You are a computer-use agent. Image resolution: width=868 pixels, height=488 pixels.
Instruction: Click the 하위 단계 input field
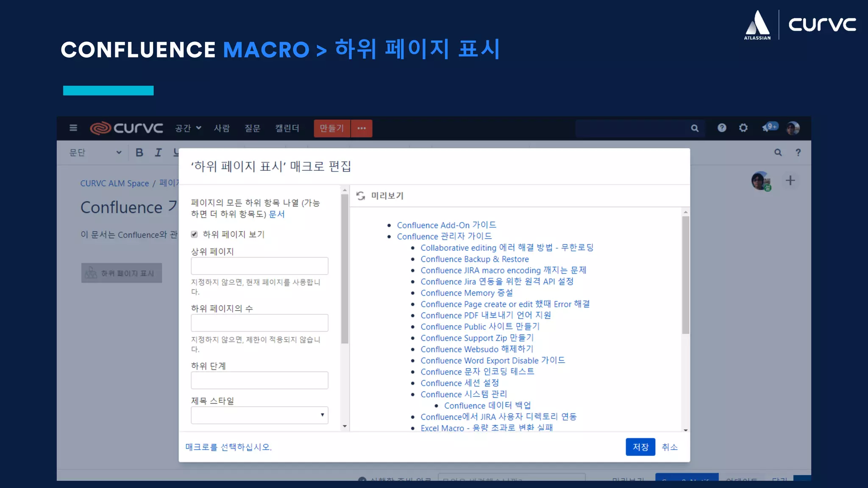(x=259, y=380)
